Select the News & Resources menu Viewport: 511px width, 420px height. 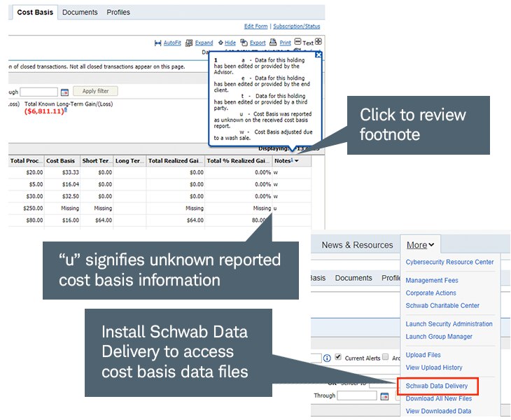click(x=357, y=245)
